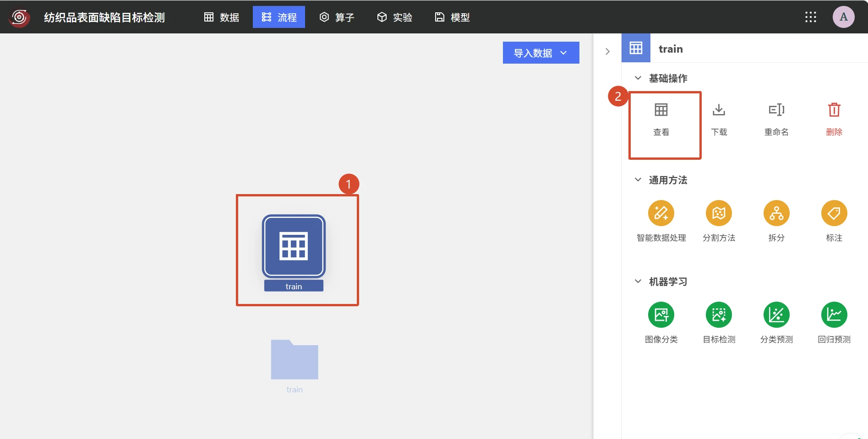The width and height of the screenshot is (868, 439).
Task: Collapse the 基础操作 section
Action: [x=638, y=78]
